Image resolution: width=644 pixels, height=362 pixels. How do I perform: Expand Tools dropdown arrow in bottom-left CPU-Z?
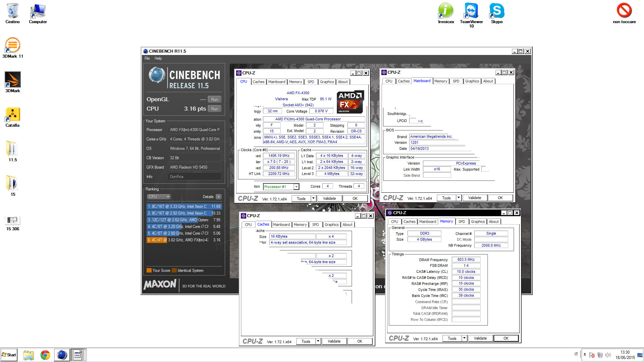coord(318,341)
